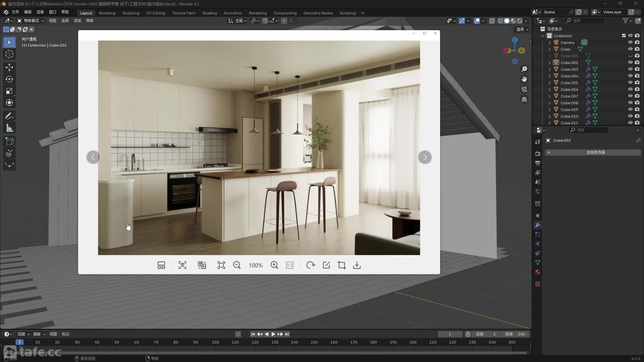This screenshot has width=644, height=362.
Task: Open Object Data properties tab
Action: pyautogui.click(x=538, y=262)
